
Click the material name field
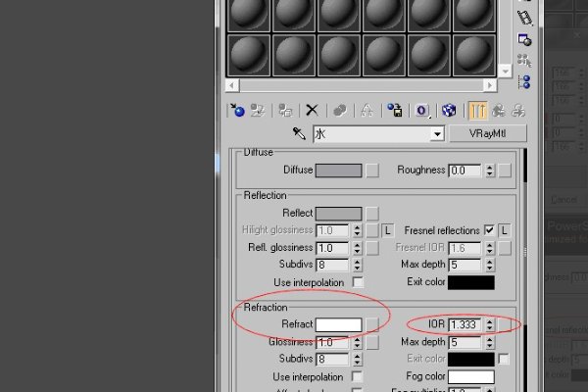(372, 134)
